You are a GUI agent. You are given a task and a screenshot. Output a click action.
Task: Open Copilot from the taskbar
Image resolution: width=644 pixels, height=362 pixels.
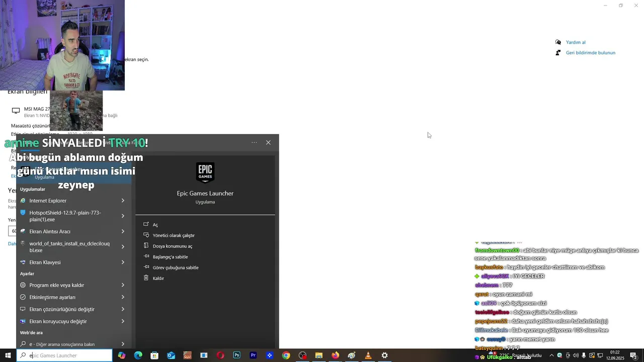(x=122, y=355)
